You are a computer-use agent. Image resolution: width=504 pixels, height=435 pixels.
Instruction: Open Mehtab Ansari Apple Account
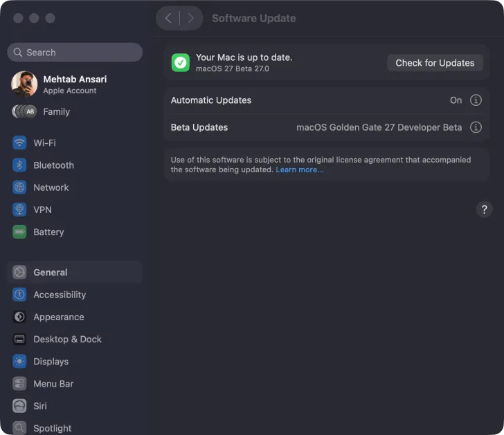coord(75,85)
